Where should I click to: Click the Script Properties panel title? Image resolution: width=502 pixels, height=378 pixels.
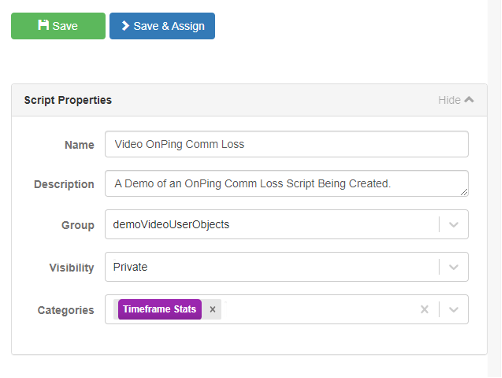coord(68,100)
